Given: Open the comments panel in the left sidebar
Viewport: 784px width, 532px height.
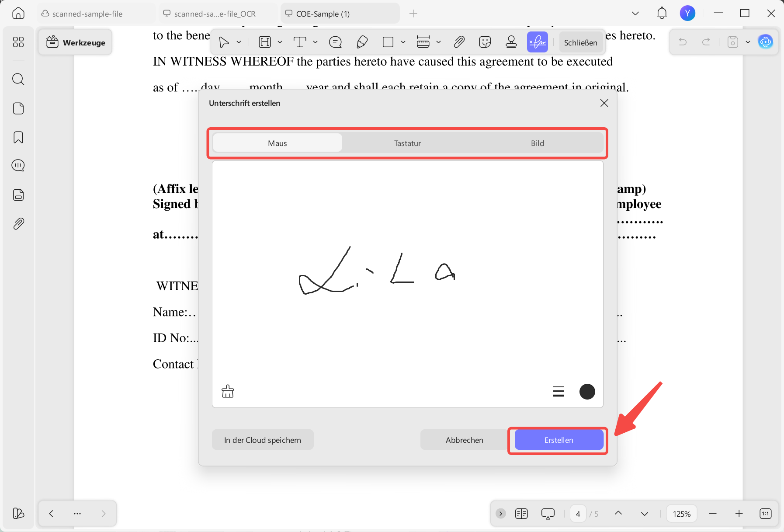Looking at the screenshot, I should pyautogui.click(x=18, y=166).
